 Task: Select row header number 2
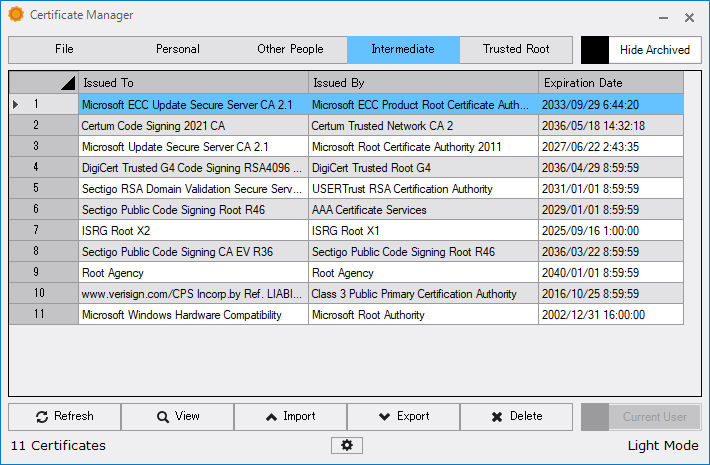click(x=43, y=125)
